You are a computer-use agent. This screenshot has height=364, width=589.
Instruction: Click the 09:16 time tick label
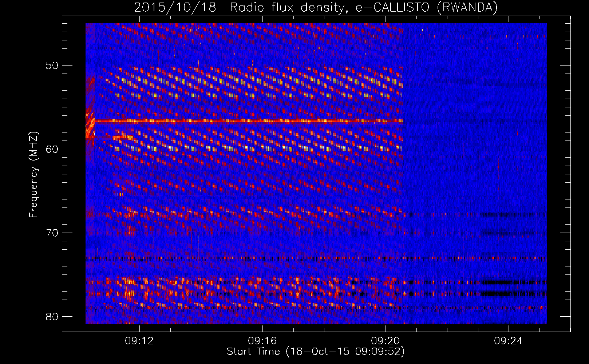click(x=262, y=341)
